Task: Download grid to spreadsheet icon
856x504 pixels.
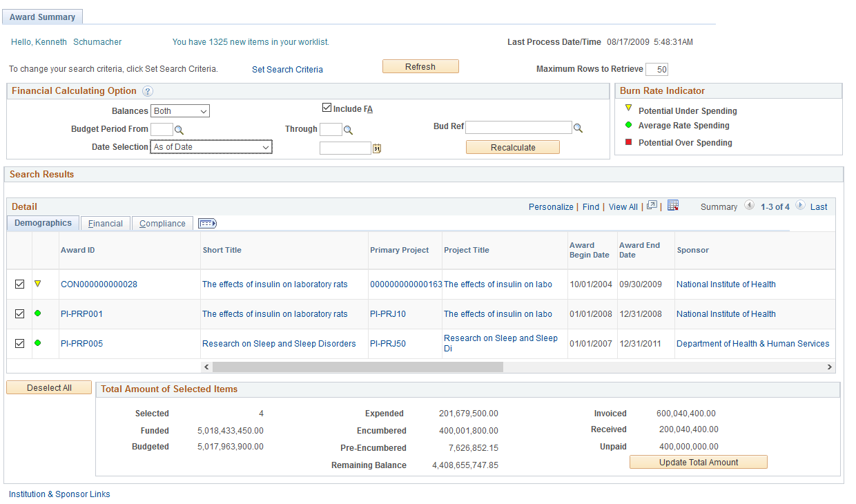Action: tap(673, 206)
